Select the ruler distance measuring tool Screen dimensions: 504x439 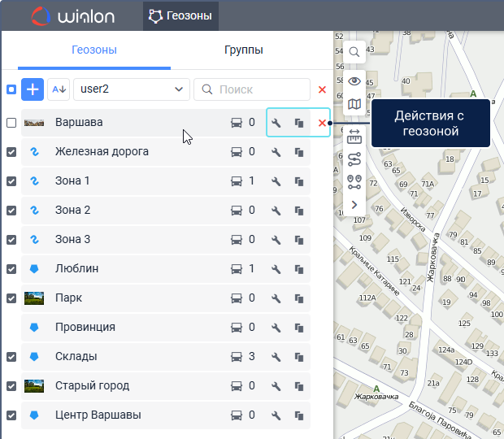point(354,135)
